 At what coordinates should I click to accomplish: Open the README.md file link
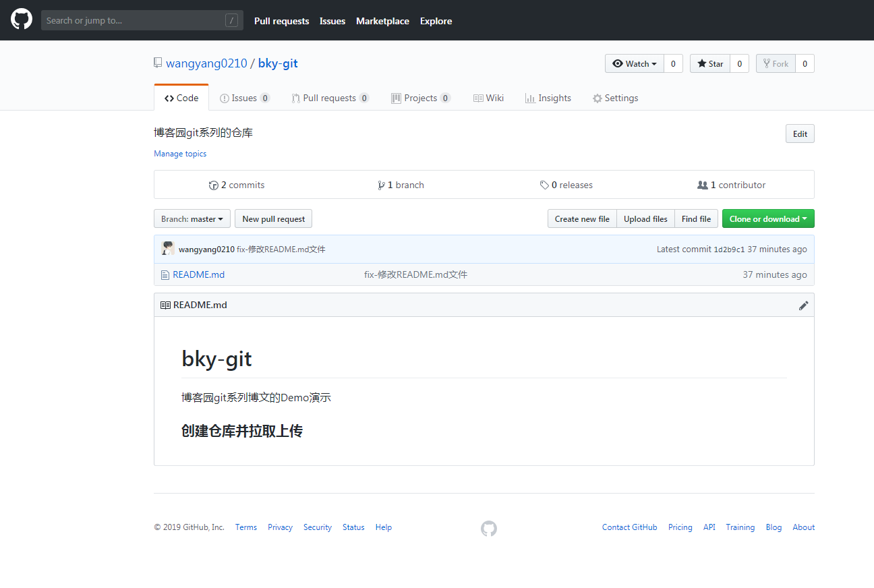199,274
